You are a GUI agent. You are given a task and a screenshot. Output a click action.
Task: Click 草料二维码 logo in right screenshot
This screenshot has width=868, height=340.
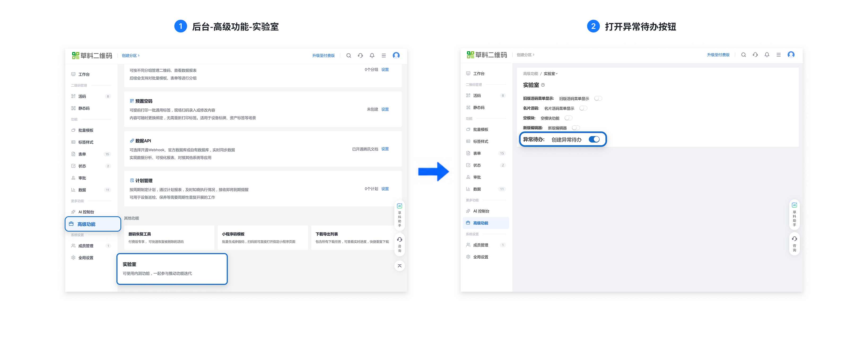(487, 55)
